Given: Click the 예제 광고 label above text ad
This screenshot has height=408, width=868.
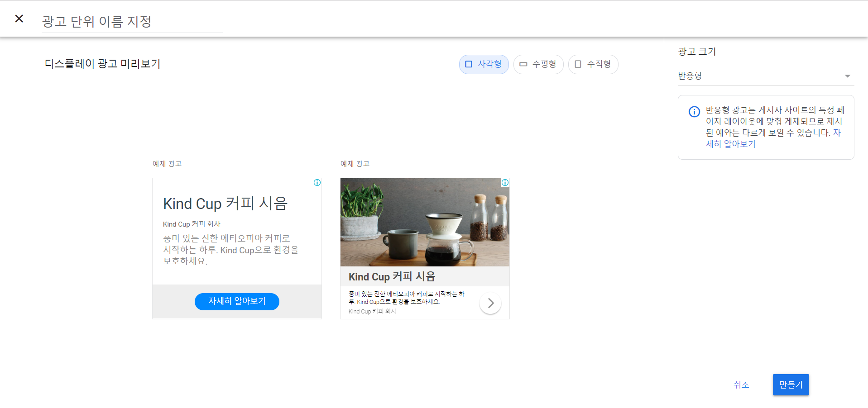Looking at the screenshot, I should (x=167, y=164).
